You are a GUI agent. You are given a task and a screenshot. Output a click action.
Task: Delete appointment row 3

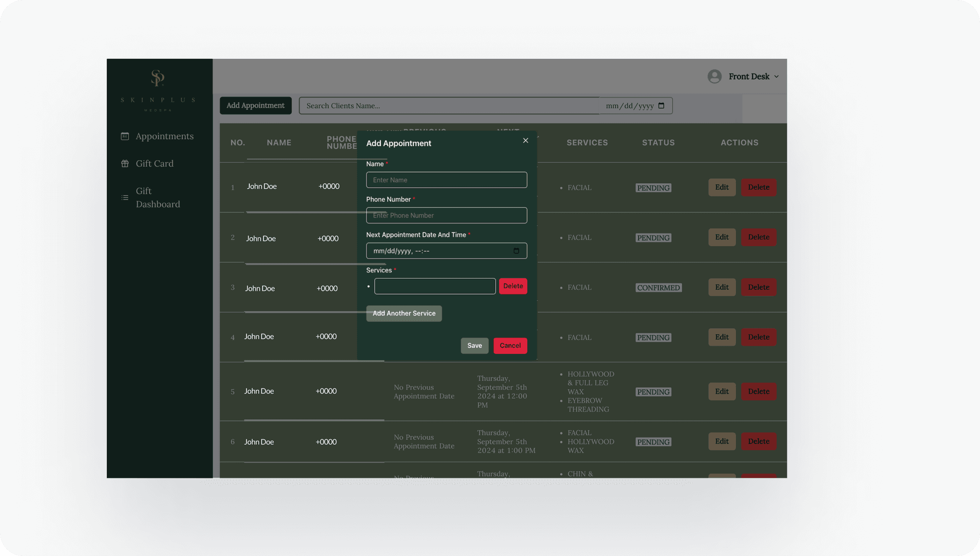coord(758,287)
